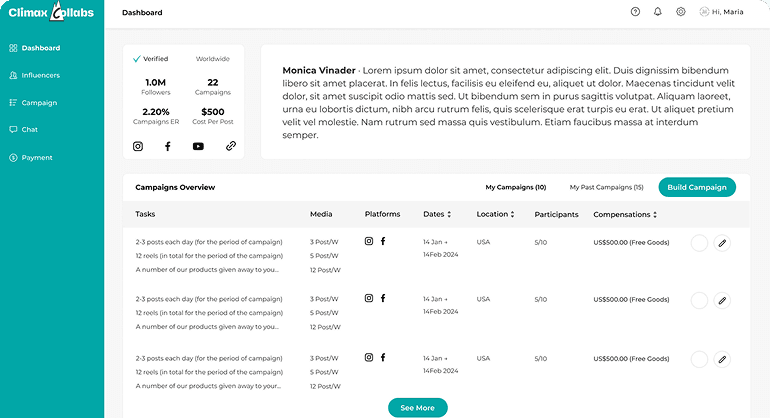
Task: Sort campaigns by Dates column
Action: tap(437, 214)
